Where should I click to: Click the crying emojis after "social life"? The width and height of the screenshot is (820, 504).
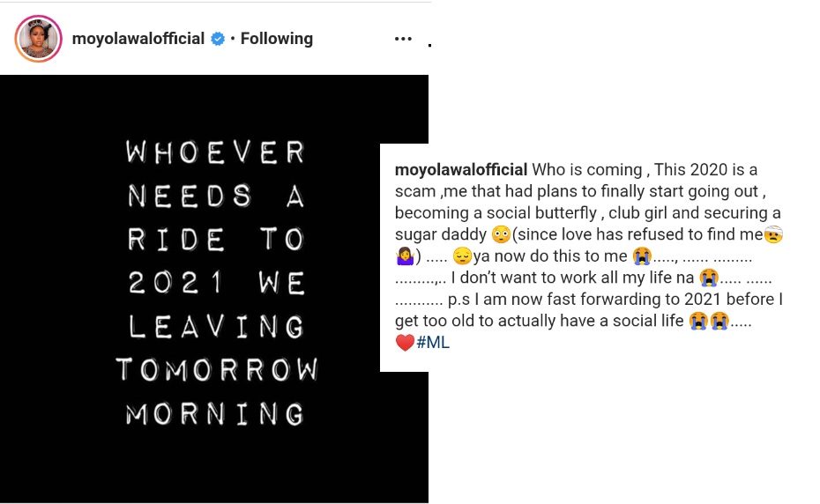point(708,322)
